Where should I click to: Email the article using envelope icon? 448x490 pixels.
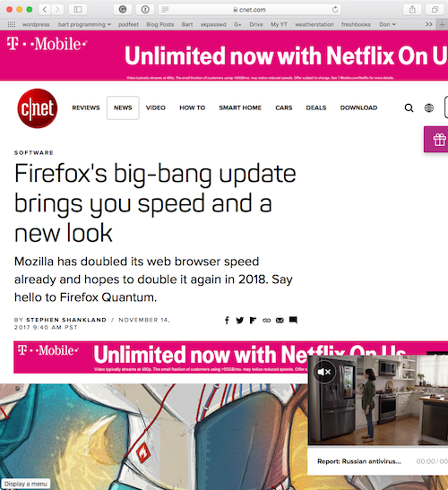point(280,320)
